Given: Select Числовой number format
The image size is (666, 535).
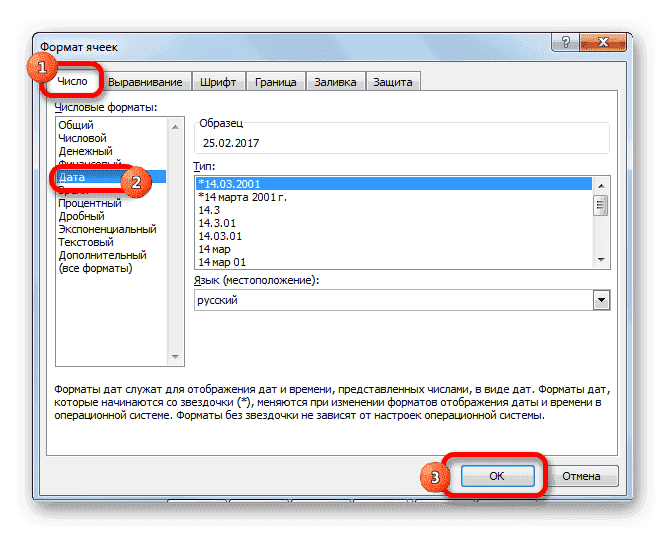Looking at the screenshot, I should pyautogui.click(x=112, y=138).
